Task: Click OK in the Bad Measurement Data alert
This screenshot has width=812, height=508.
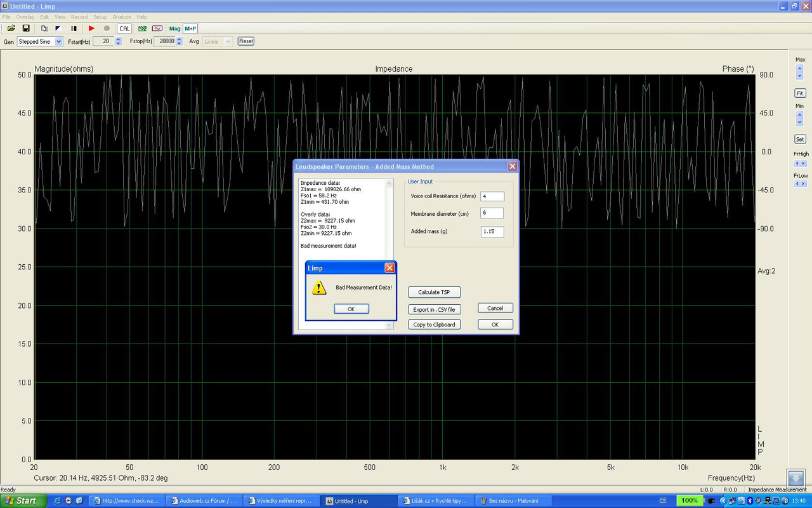Action: click(351, 309)
